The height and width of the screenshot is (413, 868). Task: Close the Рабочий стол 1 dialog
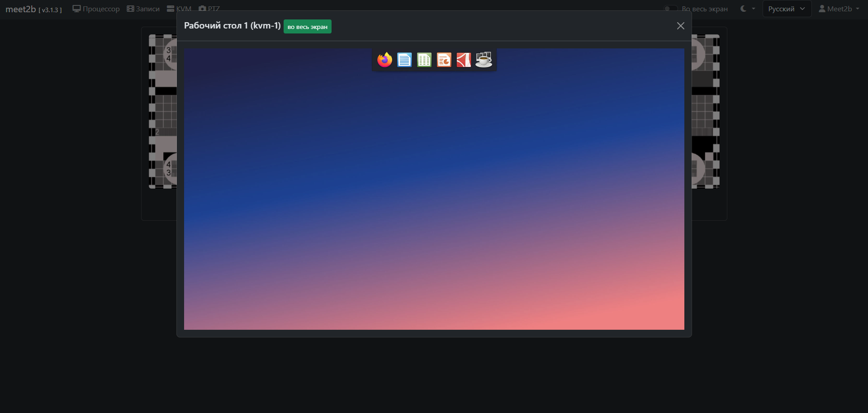point(680,26)
